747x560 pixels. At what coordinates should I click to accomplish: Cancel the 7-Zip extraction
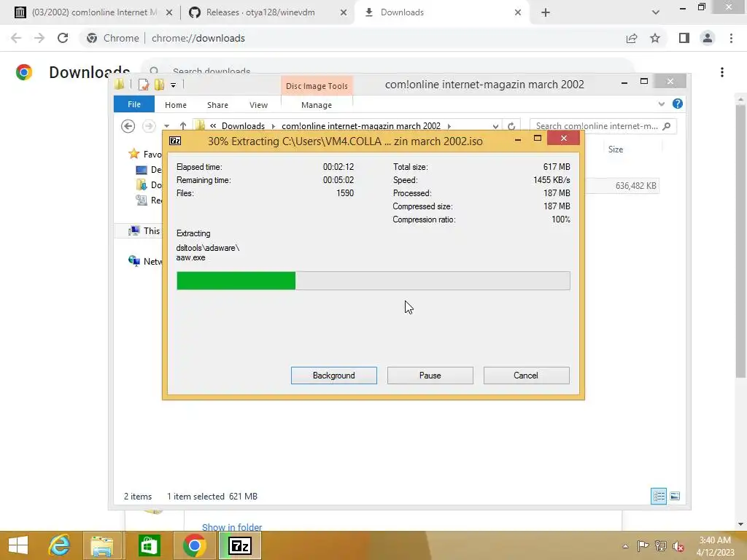(526, 376)
